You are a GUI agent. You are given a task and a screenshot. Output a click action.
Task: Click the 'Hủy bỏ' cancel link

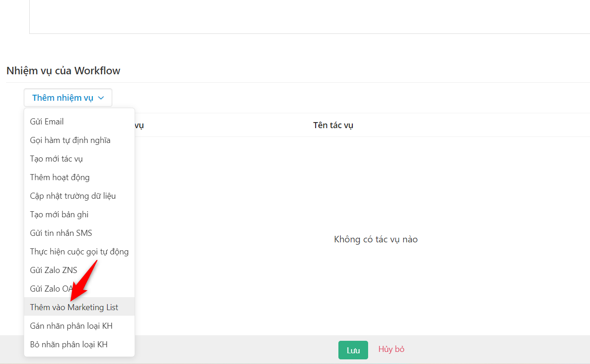click(x=391, y=349)
